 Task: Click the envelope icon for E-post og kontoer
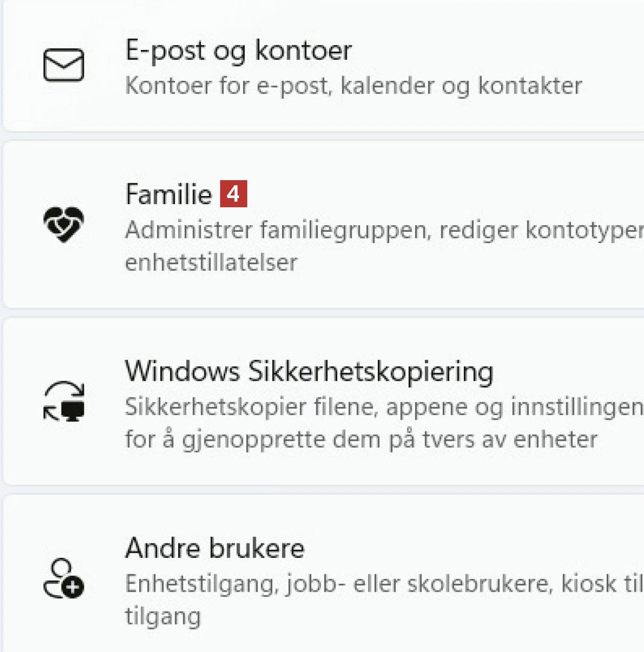coord(63,65)
